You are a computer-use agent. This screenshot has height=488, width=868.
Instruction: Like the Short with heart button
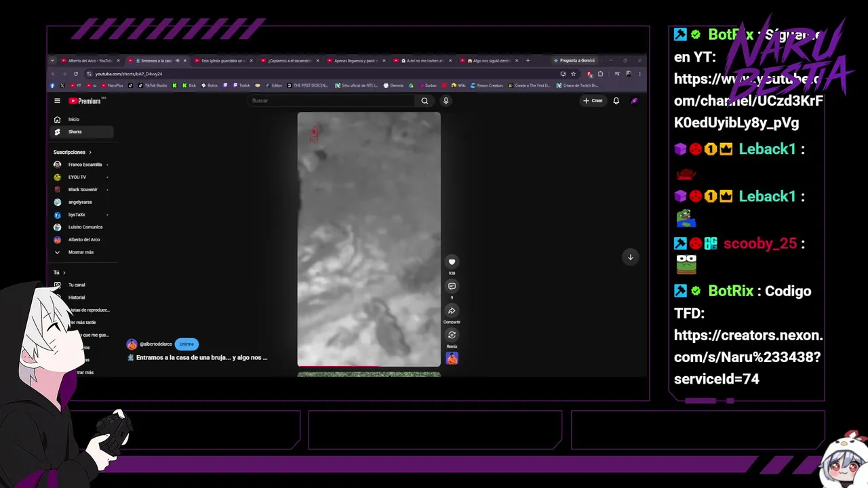click(452, 262)
